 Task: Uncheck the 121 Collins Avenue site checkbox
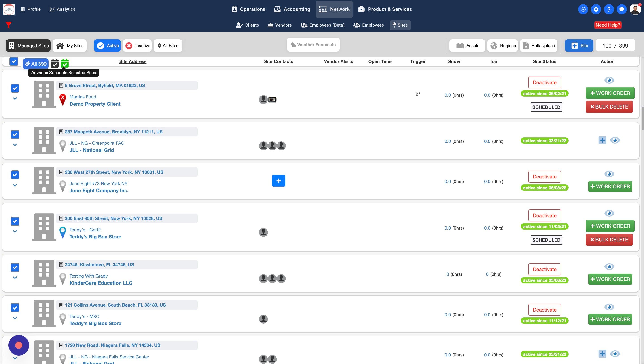tap(15, 308)
